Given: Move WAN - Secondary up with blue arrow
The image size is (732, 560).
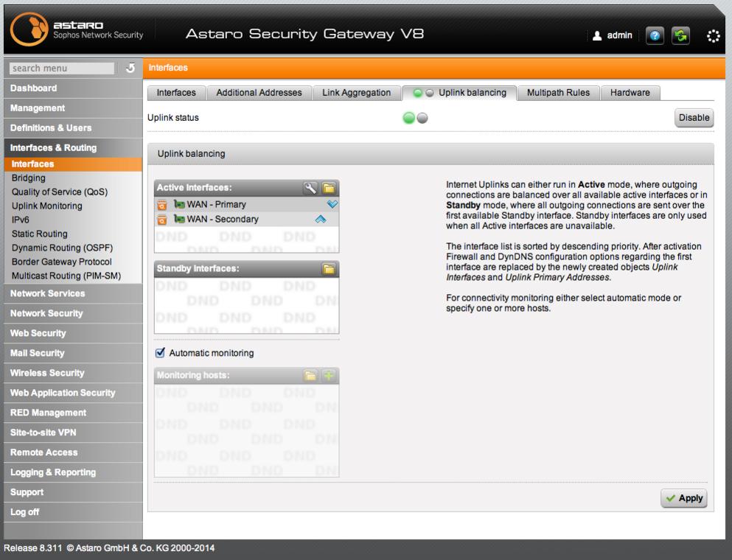Looking at the screenshot, I should 321,219.
